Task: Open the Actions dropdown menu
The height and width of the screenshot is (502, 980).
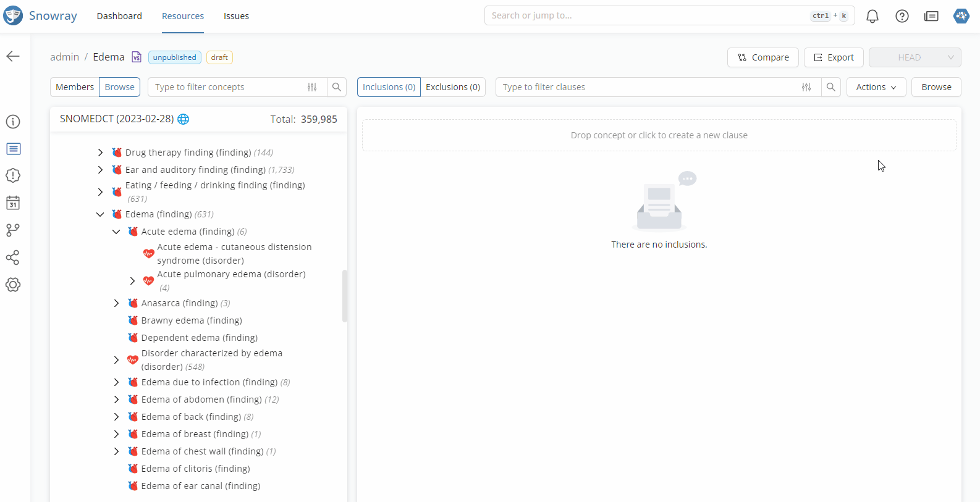Action: [x=876, y=87]
